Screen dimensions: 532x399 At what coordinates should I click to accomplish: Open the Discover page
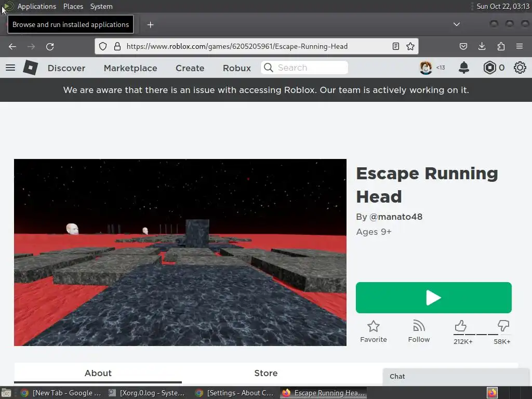tap(66, 68)
